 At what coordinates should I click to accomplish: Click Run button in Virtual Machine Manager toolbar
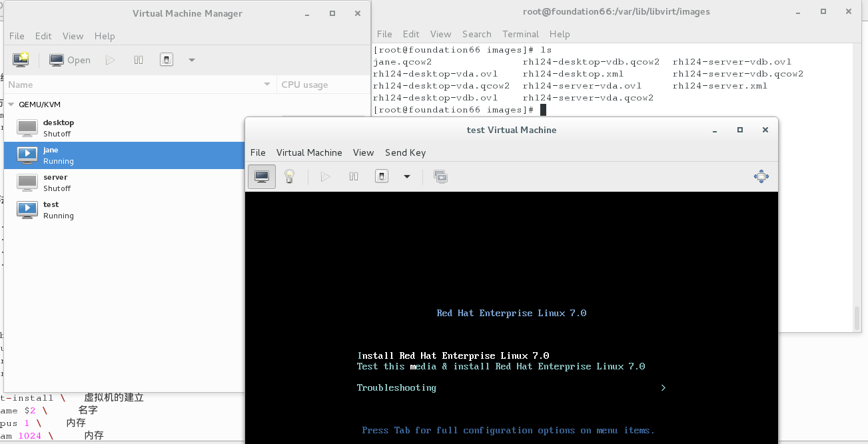pyautogui.click(x=110, y=60)
